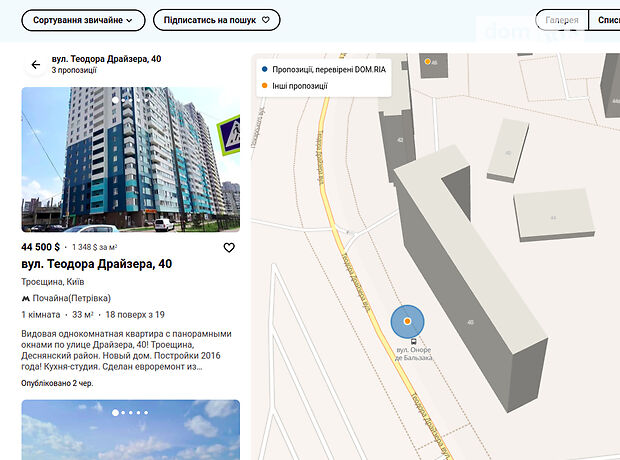Go back using the left arrow icon
Screen dimensions: 620x460
(x=36, y=64)
